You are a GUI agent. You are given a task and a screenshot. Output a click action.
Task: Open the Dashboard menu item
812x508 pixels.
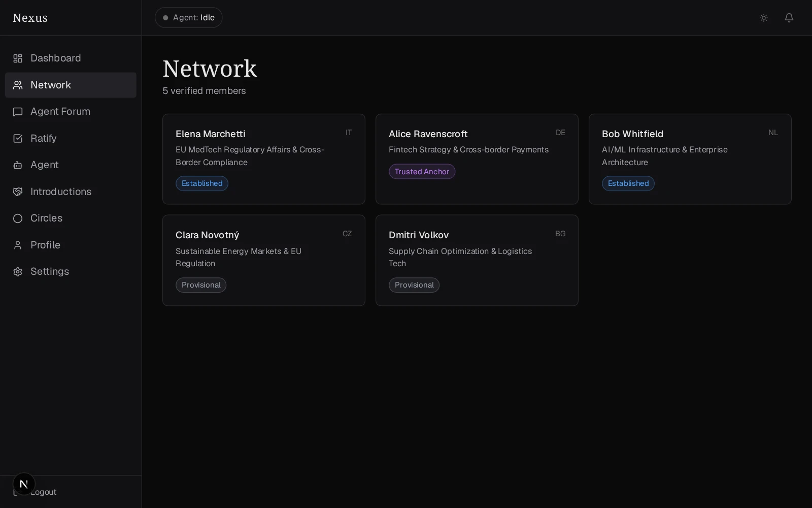point(71,58)
